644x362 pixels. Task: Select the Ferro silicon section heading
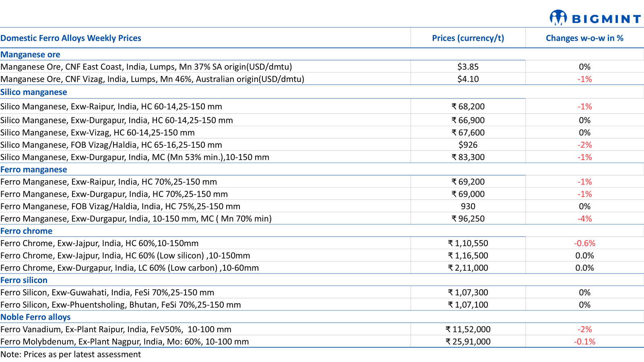[x=24, y=280]
